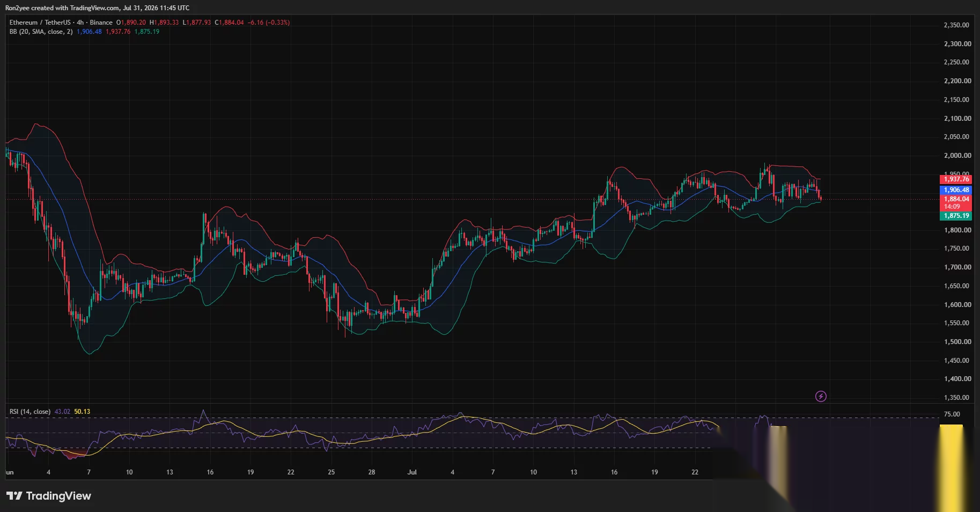The width and height of the screenshot is (980, 512).
Task: Click the 1,550.00 price axis label
Action: tap(957, 323)
